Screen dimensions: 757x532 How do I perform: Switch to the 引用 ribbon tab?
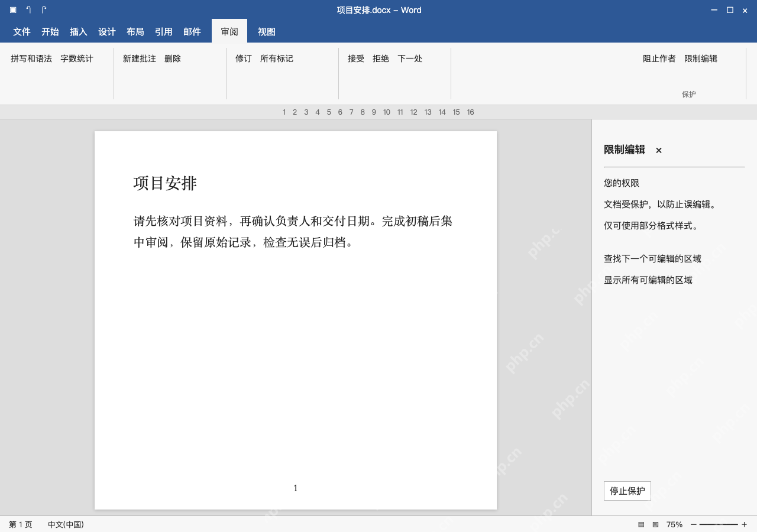[x=164, y=32]
